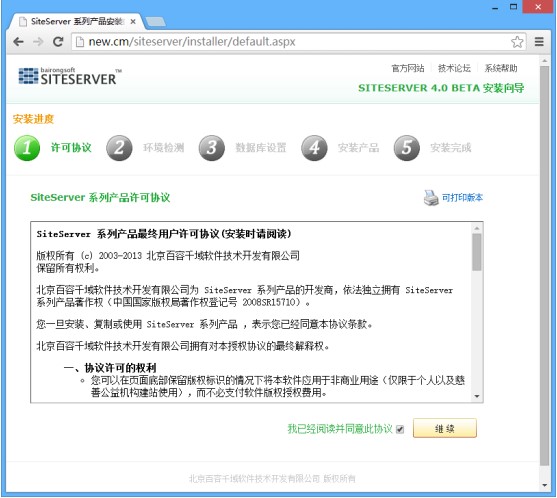Click the 安装产品 step label
Viewport: 557px width, 498px height.
click(358, 148)
